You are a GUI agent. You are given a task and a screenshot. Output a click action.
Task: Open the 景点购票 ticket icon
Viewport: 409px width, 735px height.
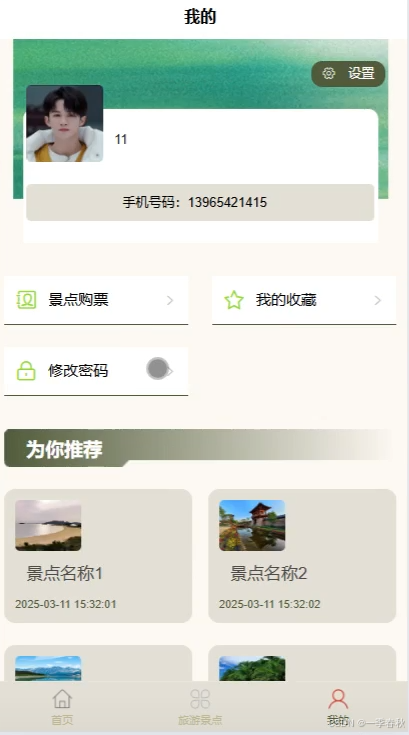coord(26,300)
